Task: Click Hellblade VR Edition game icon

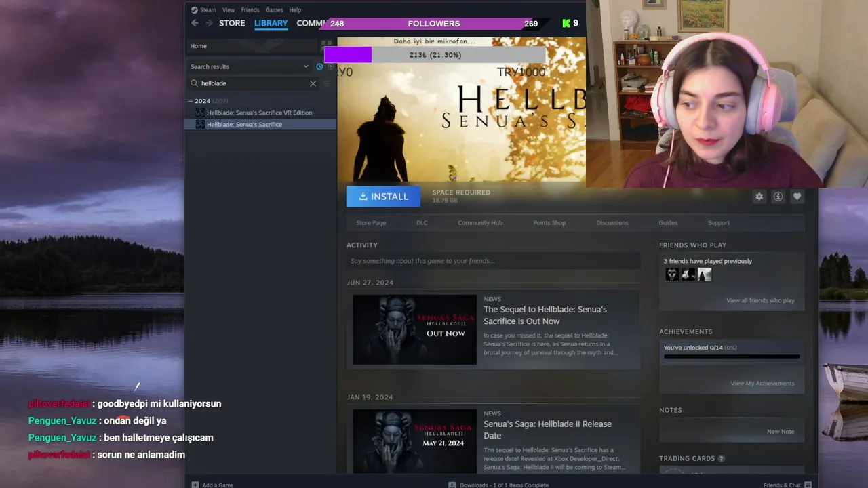Action: [x=200, y=113]
